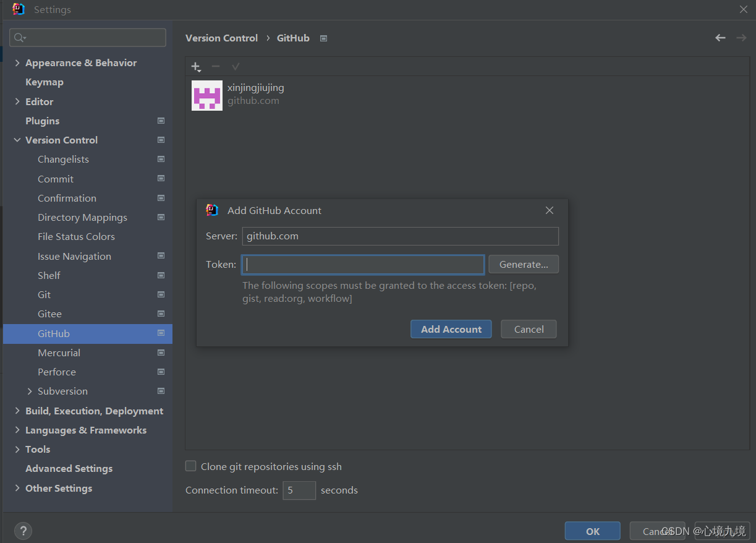Open the Plugins settings page

(43, 121)
